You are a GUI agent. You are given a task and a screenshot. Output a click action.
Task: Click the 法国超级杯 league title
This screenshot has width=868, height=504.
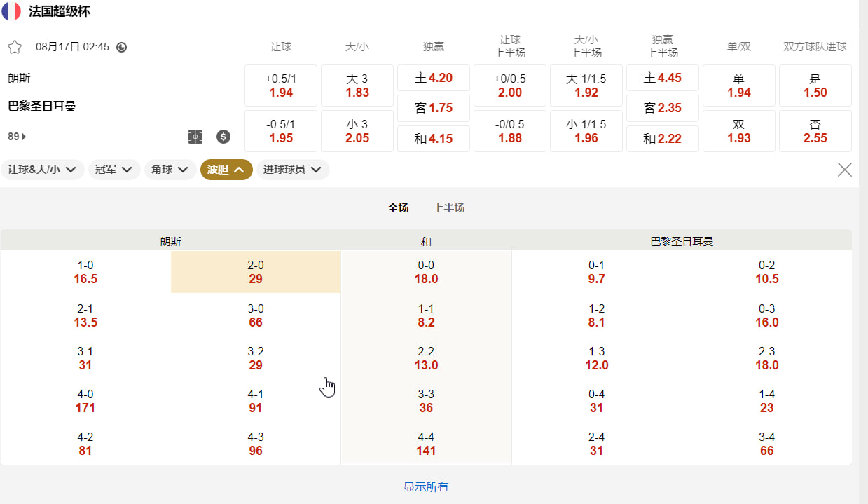60,11
